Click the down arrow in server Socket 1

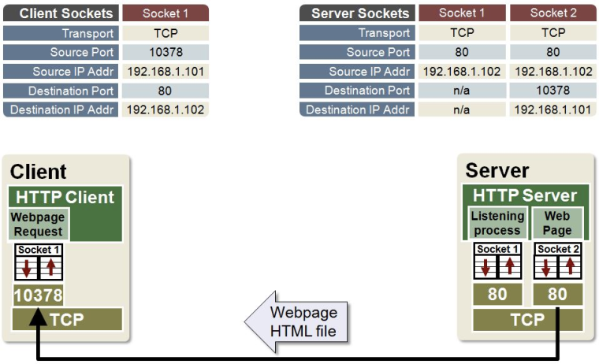click(486, 266)
